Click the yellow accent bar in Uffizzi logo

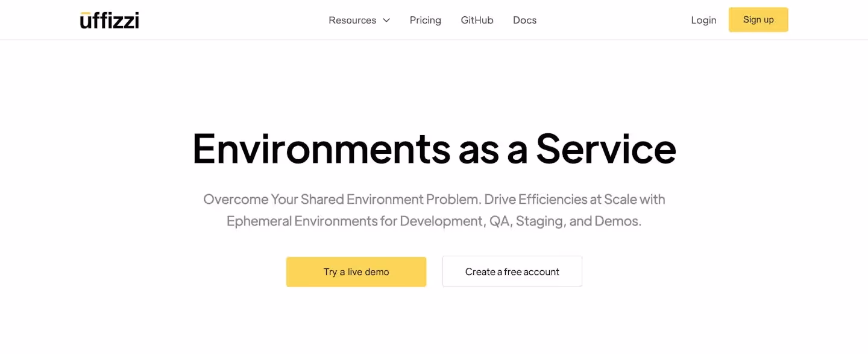click(86, 13)
